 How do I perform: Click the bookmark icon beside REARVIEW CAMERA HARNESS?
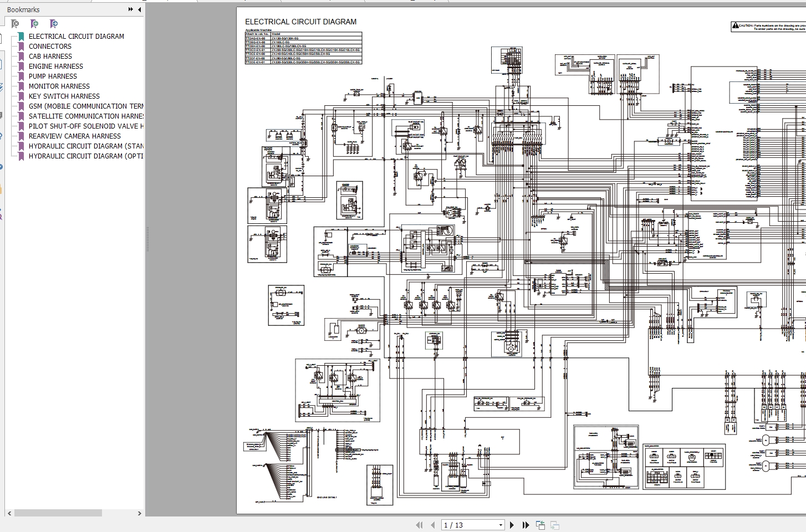[x=21, y=136]
